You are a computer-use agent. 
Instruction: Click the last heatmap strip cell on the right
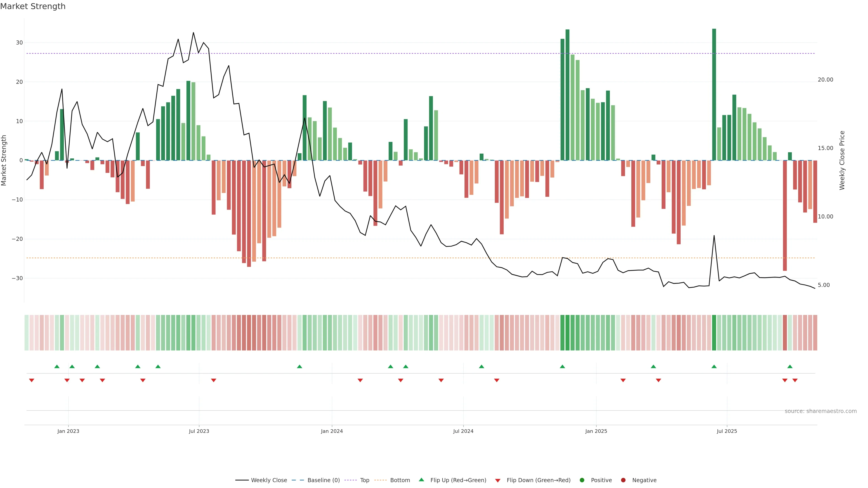pyautogui.click(x=815, y=332)
